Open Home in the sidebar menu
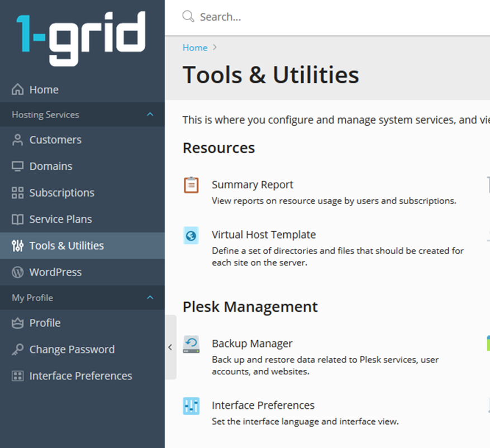This screenshot has width=490, height=448. [x=82, y=89]
